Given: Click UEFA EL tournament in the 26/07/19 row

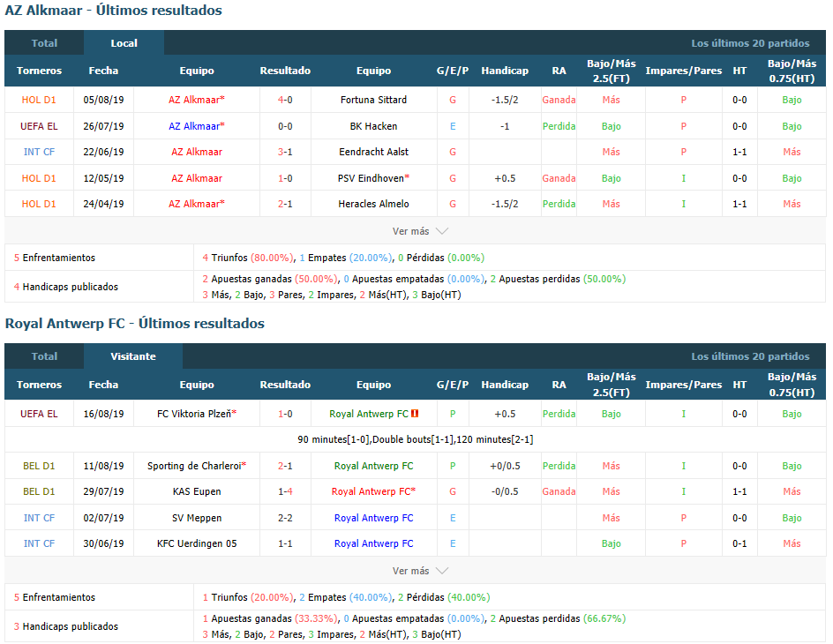Looking at the screenshot, I should coord(39,126).
